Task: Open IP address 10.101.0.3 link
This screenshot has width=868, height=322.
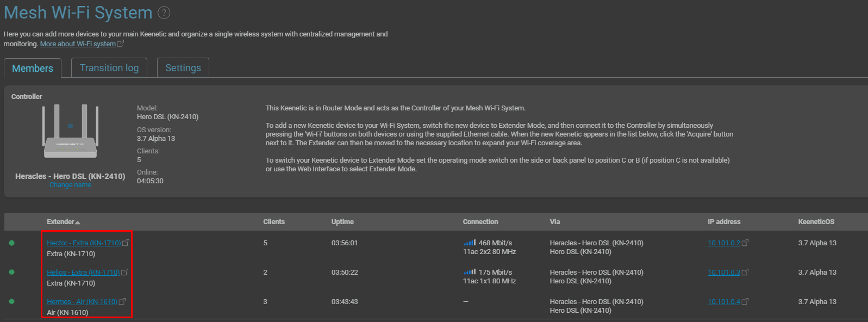Action: pos(724,273)
